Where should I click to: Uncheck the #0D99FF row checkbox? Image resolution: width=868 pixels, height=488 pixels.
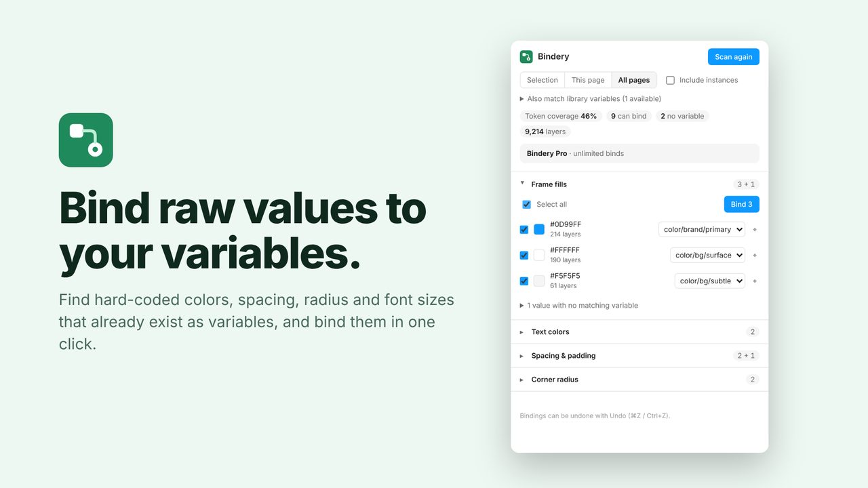[524, 230]
